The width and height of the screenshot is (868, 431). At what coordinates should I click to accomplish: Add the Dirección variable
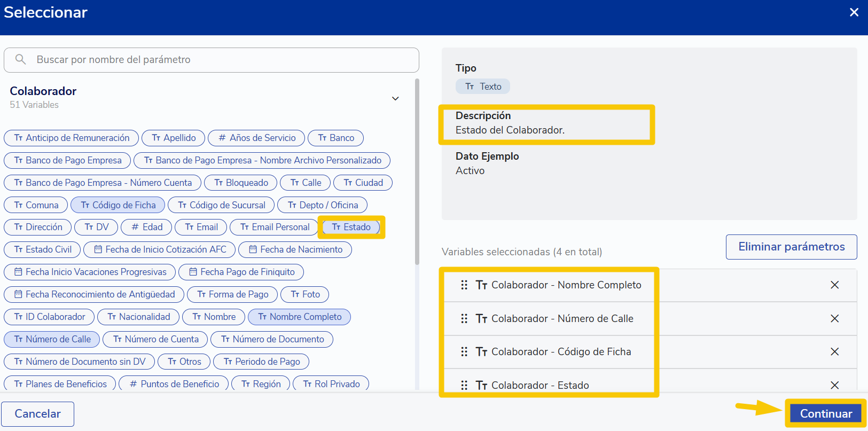(x=38, y=227)
